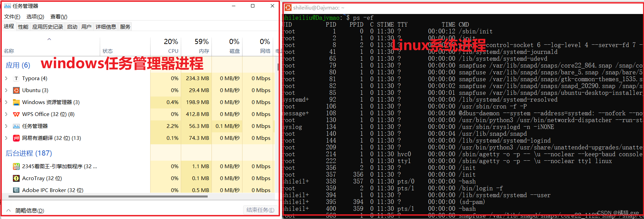Select the Ubuntu (3) row name

pyautogui.click(x=35, y=90)
